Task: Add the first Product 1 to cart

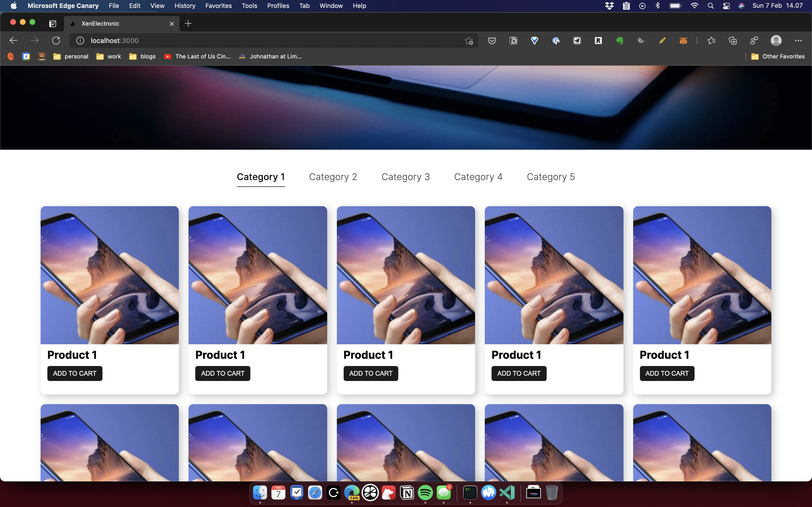Action: click(x=74, y=373)
